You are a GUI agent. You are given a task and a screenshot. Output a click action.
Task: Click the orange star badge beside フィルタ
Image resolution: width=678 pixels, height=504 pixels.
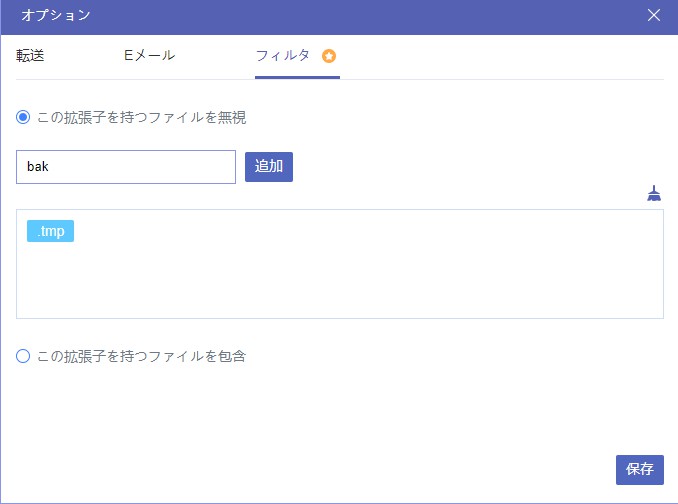pos(329,56)
